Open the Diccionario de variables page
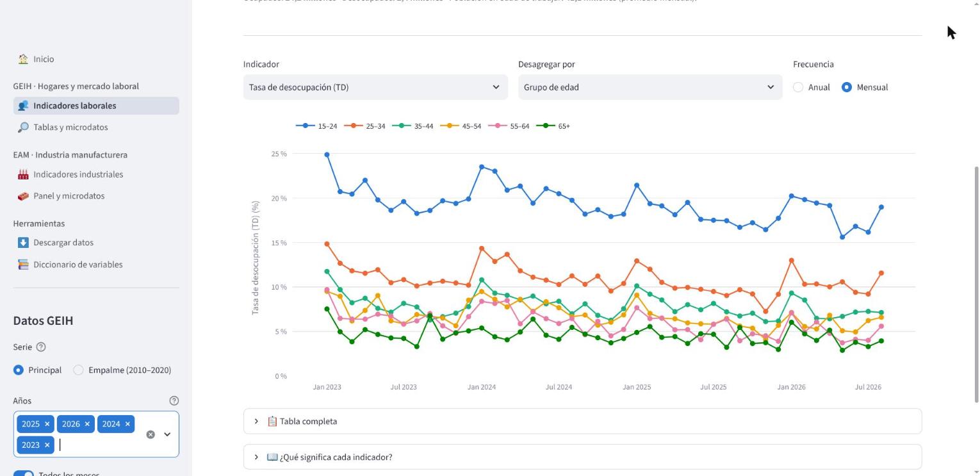 tap(96, 265)
